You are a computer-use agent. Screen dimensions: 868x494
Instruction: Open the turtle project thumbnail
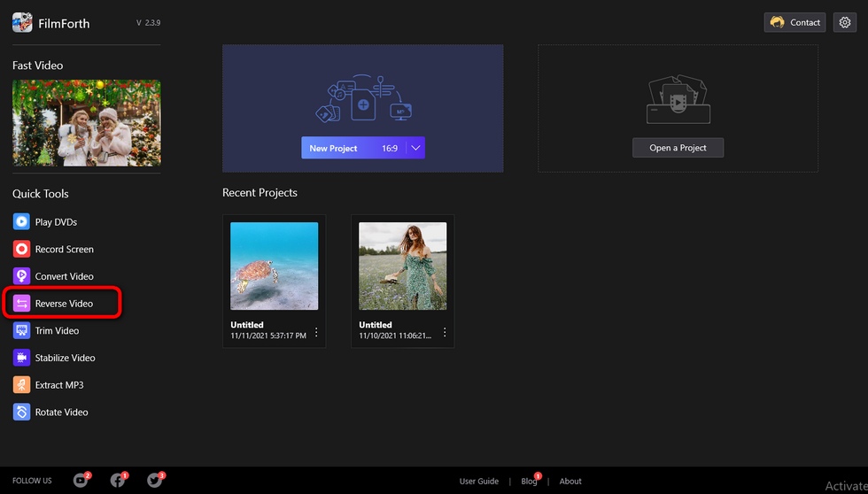(x=274, y=266)
